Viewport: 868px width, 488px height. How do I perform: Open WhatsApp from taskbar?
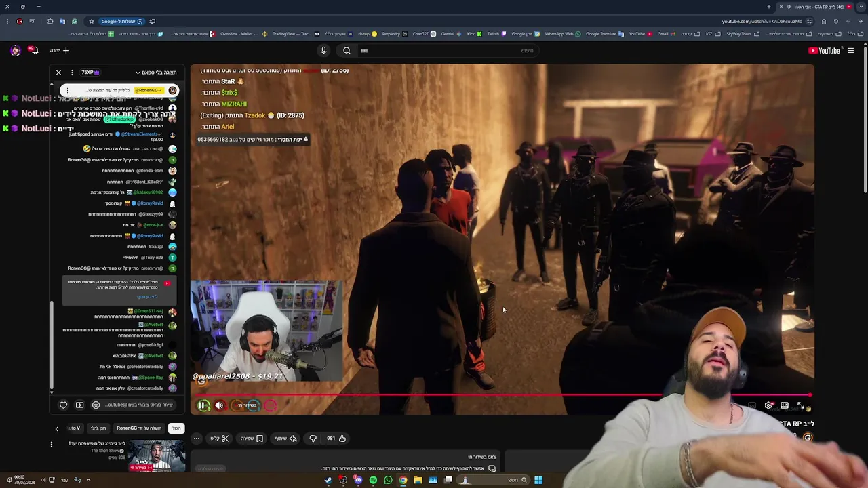[x=388, y=480]
